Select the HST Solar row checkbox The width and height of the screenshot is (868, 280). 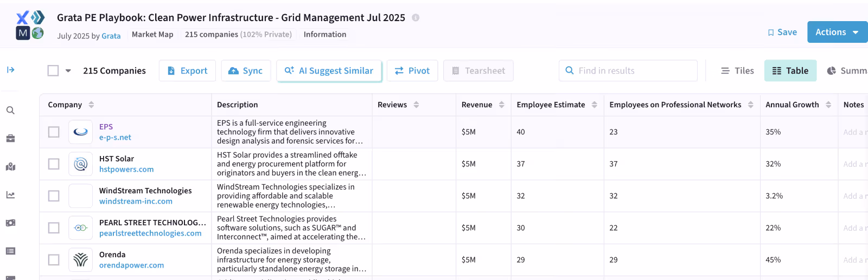[x=54, y=164]
